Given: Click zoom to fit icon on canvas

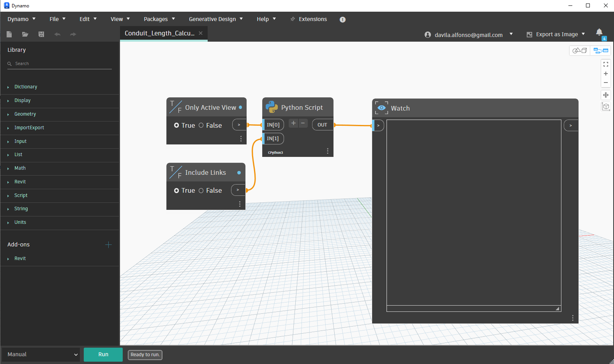Looking at the screenshot, I should [x=605, y=64].
